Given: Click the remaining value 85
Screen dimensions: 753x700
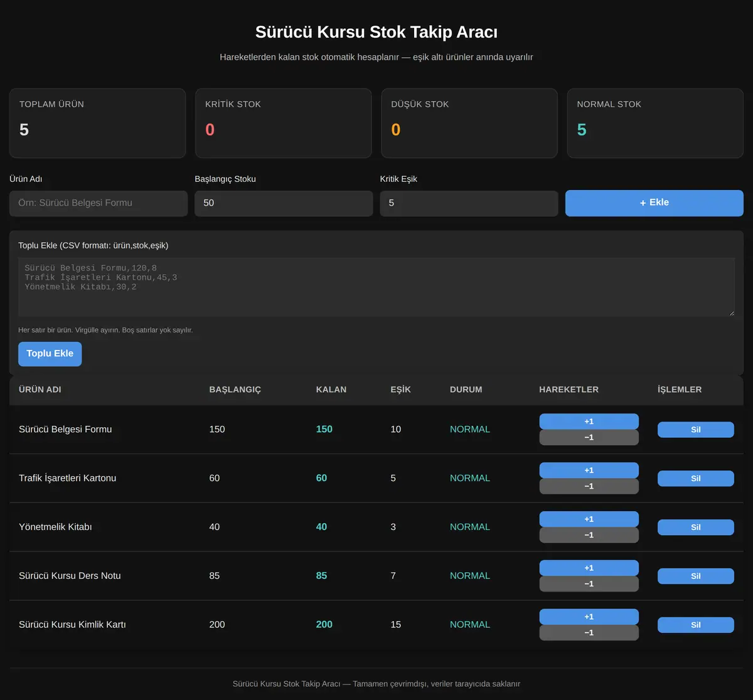Looking at the screenshot, I should coord(321,576).
